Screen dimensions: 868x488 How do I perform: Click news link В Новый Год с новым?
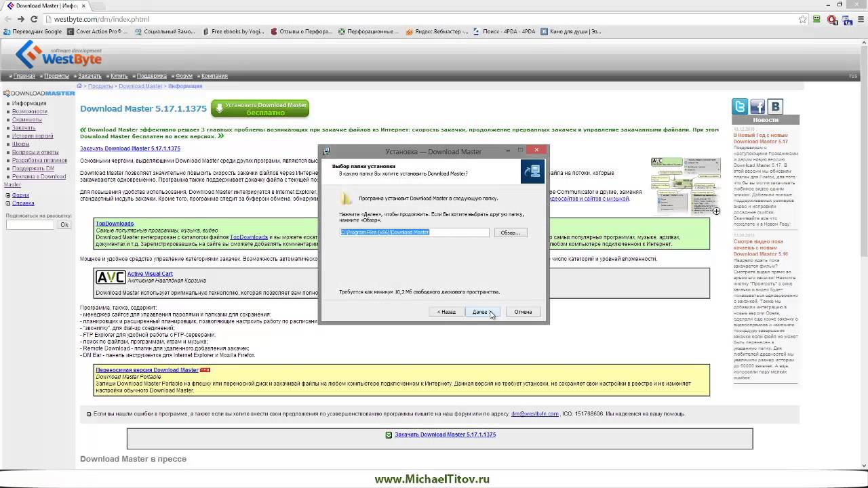pos(760,138)
